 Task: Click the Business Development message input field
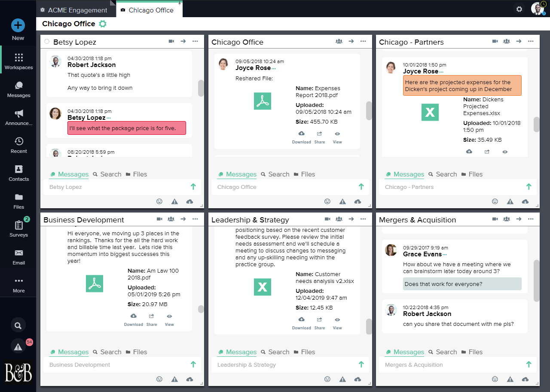116,365
